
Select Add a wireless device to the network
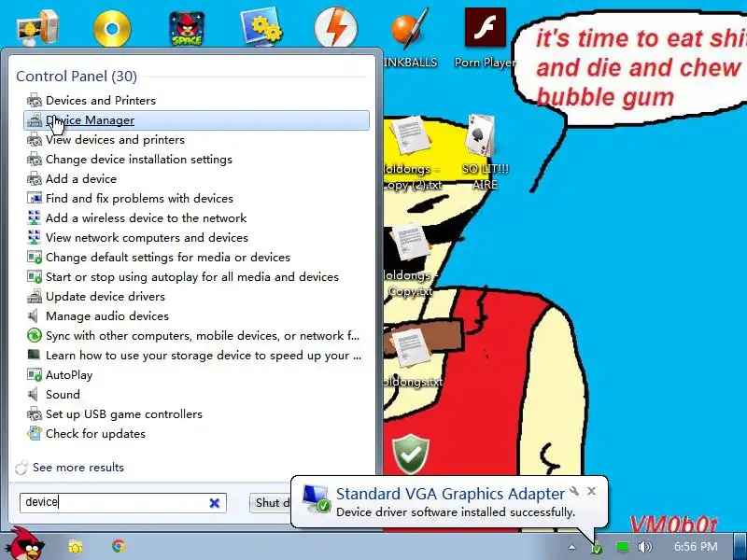196,218
